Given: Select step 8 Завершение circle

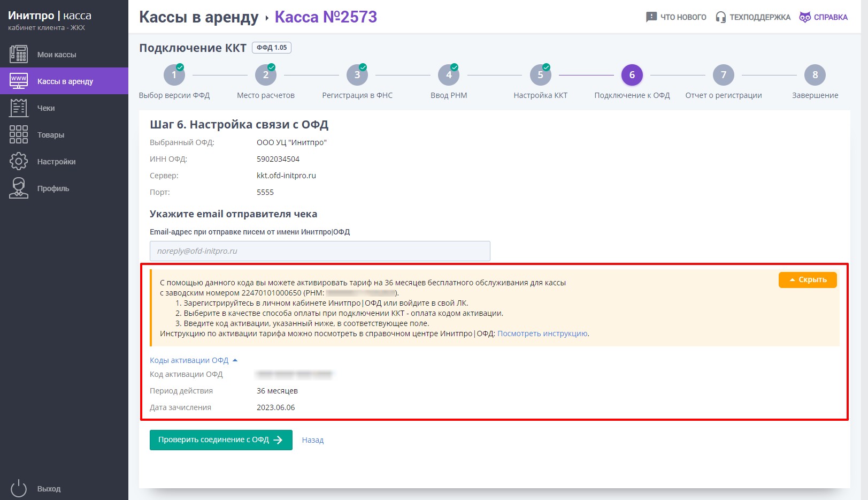Looking at the screenshot, I should [x=815, y=74].
